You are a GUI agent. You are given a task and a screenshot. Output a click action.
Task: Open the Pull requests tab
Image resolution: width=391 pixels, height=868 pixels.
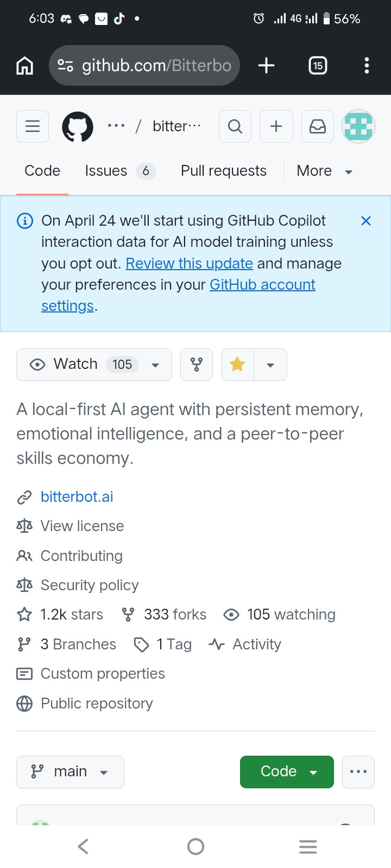[224, 171]
